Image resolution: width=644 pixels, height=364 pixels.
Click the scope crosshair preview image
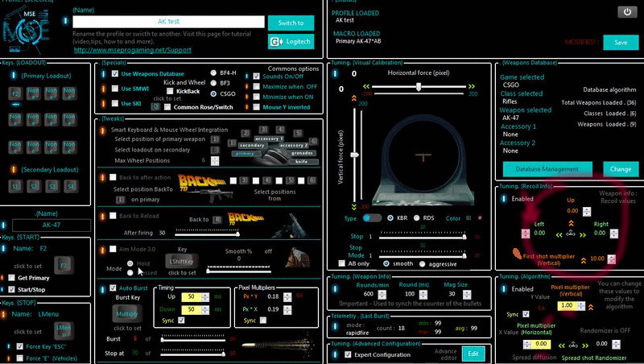[423, 159]
